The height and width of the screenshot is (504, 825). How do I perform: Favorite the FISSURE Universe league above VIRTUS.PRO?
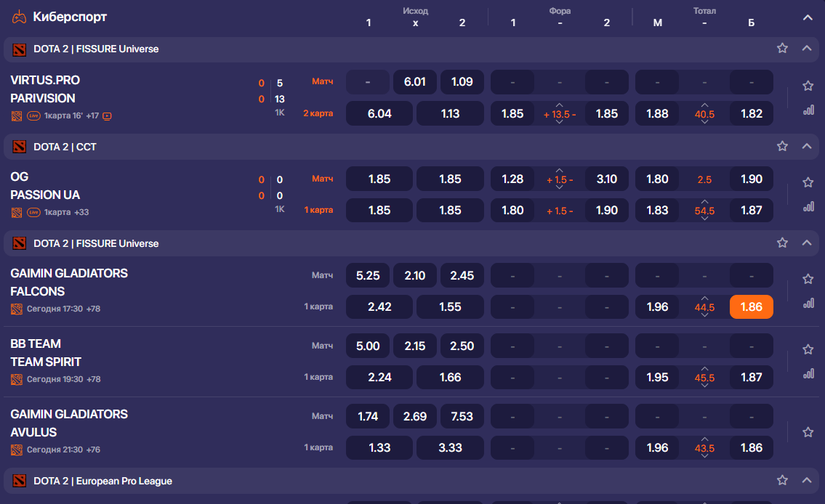click(x=782, y=49)
